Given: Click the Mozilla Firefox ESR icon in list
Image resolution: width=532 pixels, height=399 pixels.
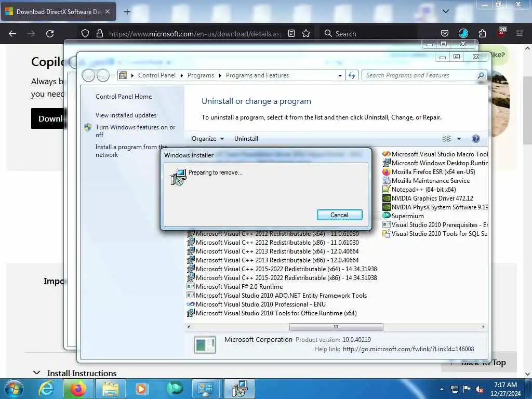Looking at the screenshot, I should (x=386, y=171).
